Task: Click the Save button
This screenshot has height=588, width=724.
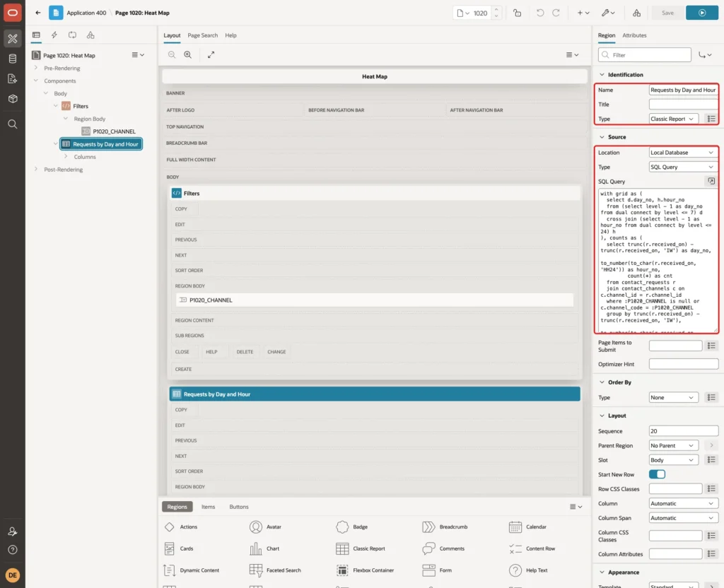Action: tap(667, 13)
